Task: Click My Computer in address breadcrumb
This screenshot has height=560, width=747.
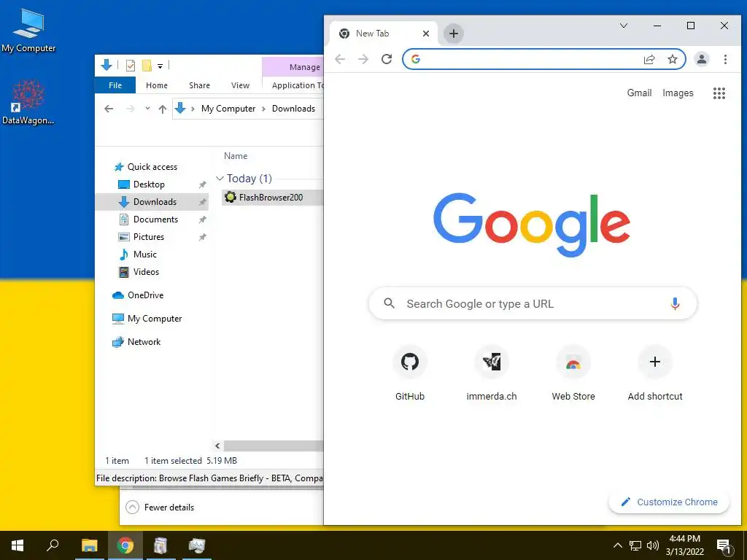Action: [228, 109]
